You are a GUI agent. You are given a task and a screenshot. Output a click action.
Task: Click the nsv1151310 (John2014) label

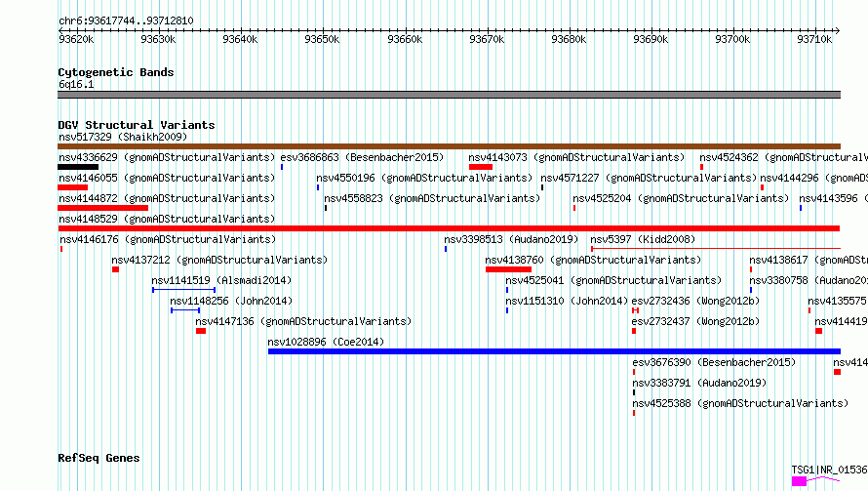coord(567,301)
